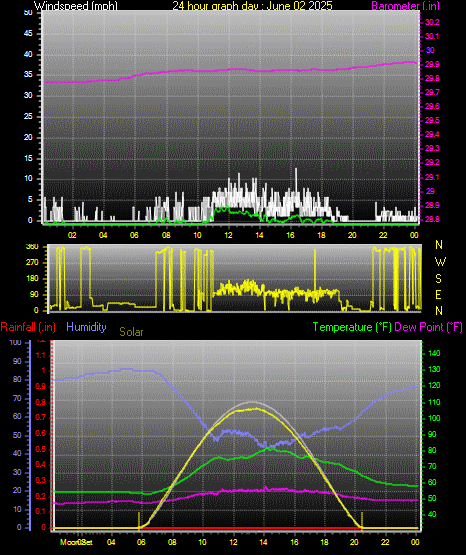Click the solar curve peak near 14 hours
Screen dimensions: 466x555
[x=254, y=409]
